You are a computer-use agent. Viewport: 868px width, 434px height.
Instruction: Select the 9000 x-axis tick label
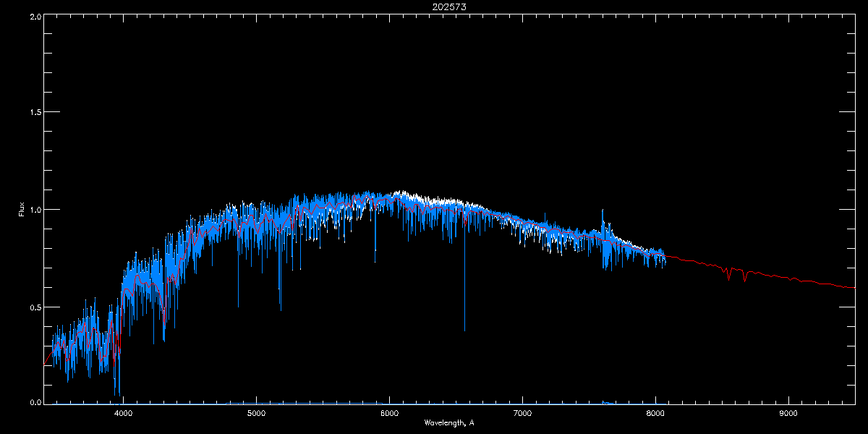click(788, 414)
